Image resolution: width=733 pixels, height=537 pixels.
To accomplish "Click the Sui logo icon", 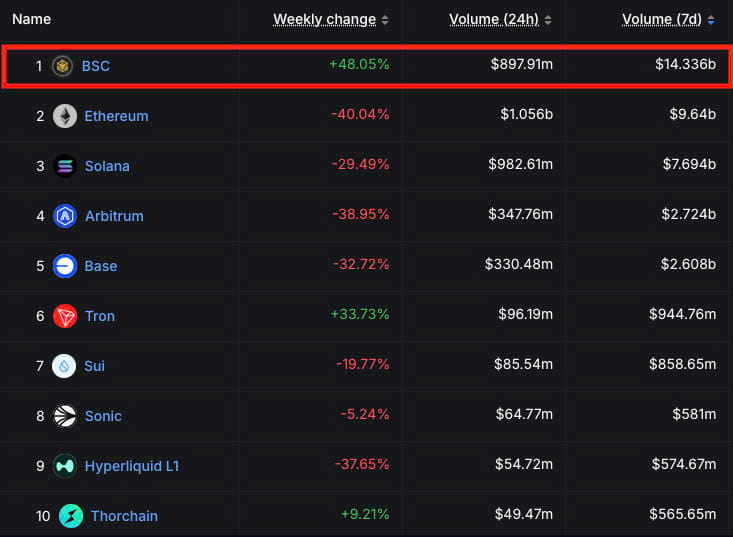I will [65, 366].
